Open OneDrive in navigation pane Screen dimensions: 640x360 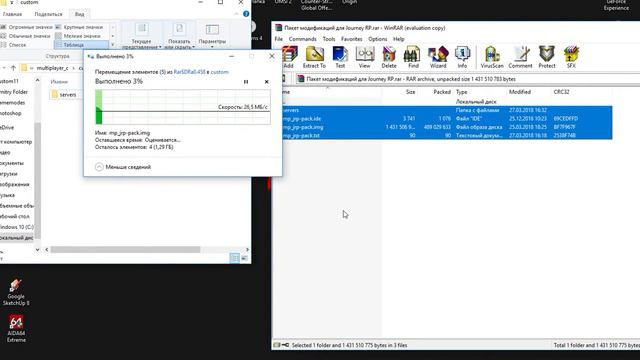click(x=7, y=127)
